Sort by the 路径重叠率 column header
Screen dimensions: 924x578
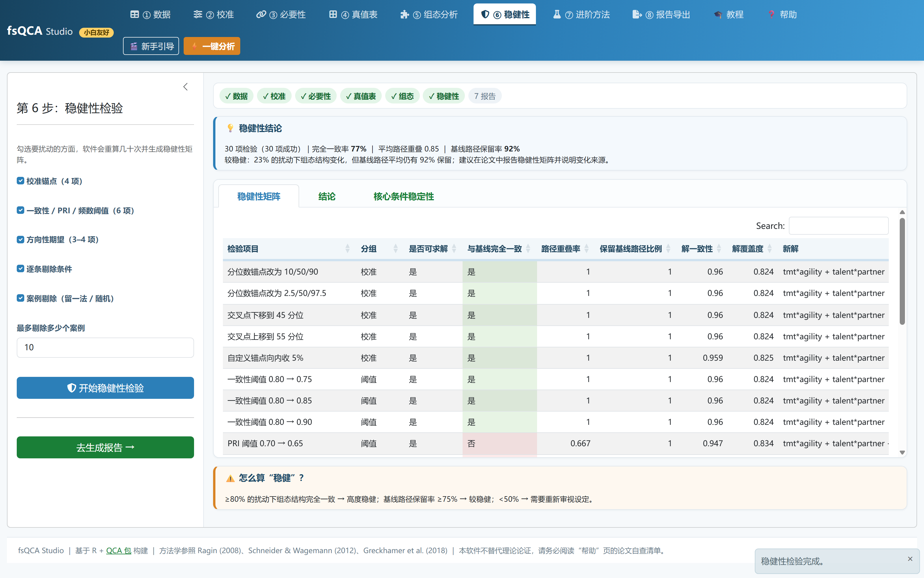[x=565, y=249]
